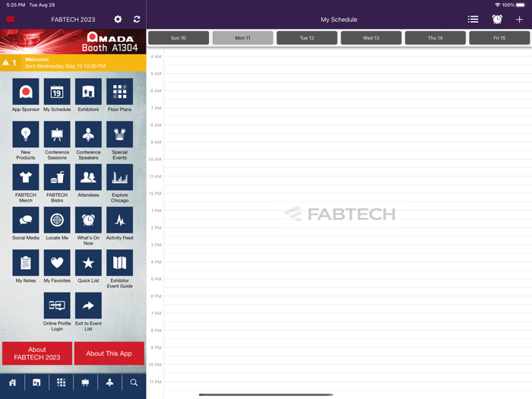The image size is (532, 399).
Task: Tap About This App button
Action: click(x=109, y=353)
